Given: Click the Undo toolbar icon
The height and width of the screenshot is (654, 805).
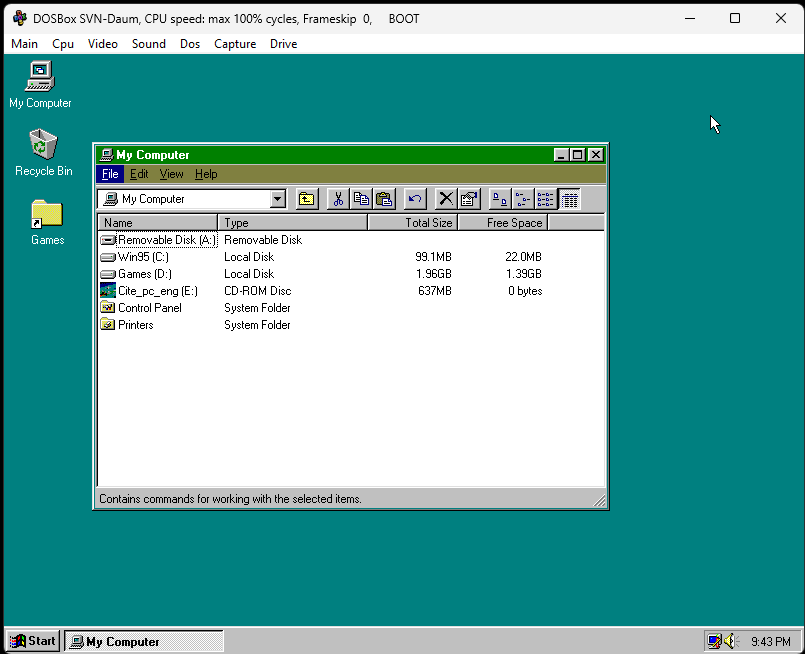Looking at the screenshot, I should click(415, 199).
